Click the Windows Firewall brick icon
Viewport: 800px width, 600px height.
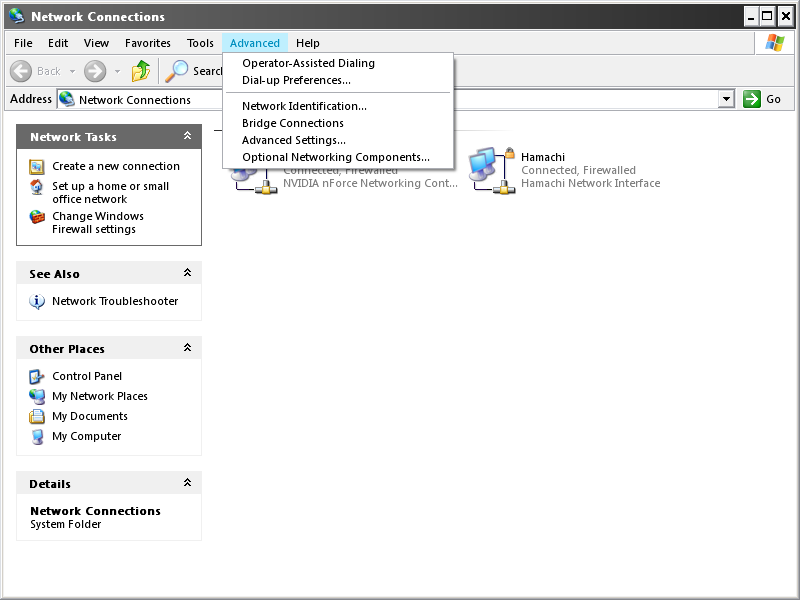pos(37,217)
